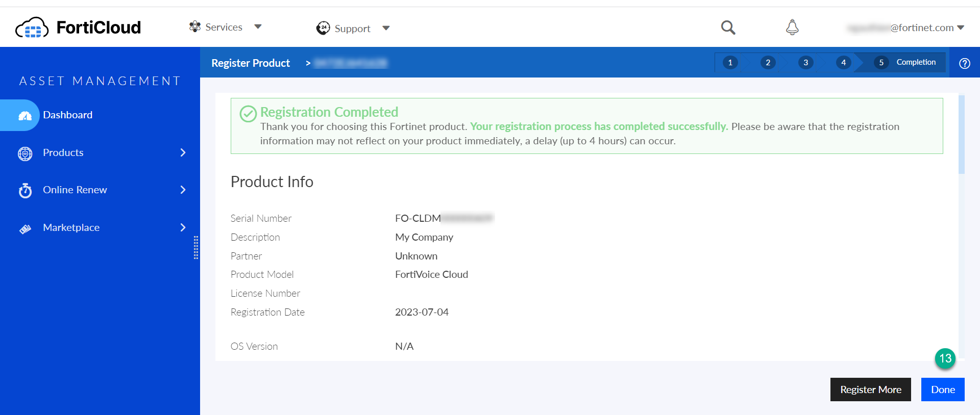Click the sidebar resize handle
The width and height of the screenshot is (980, 415).
(x=196, y=248)
